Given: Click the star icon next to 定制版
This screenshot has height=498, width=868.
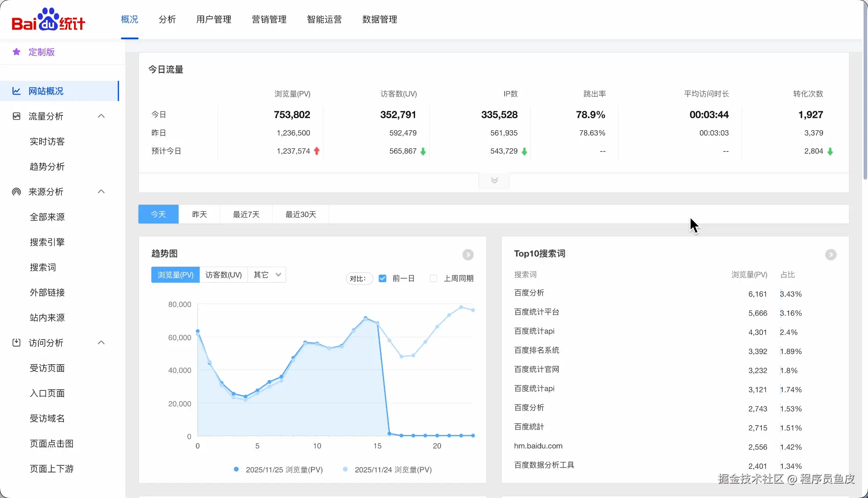Looking at the screenshot, I should point(17,52).
